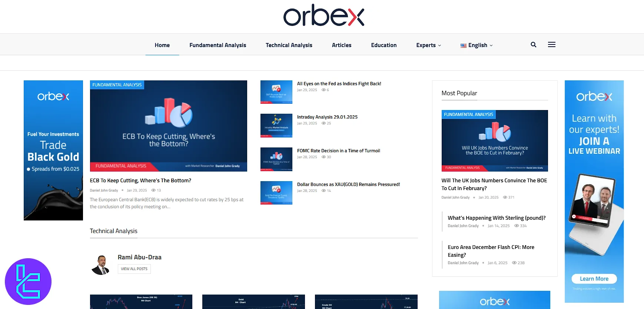Click eye icon next to 238 views

coord(514,263)
